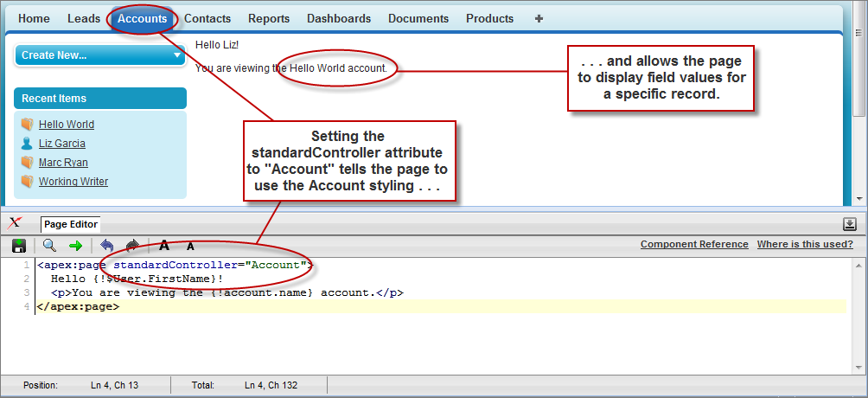Click the redo arrow icon

click(132, 246)
